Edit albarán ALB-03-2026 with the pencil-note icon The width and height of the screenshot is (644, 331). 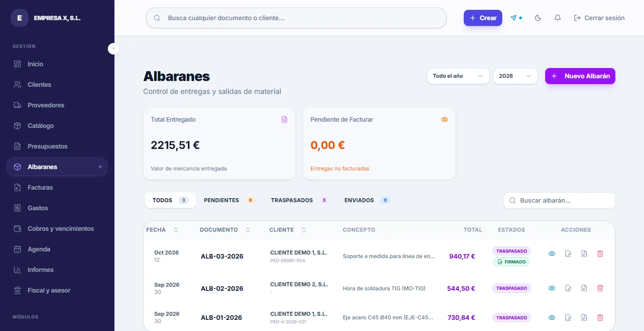[x=568, y=254]
